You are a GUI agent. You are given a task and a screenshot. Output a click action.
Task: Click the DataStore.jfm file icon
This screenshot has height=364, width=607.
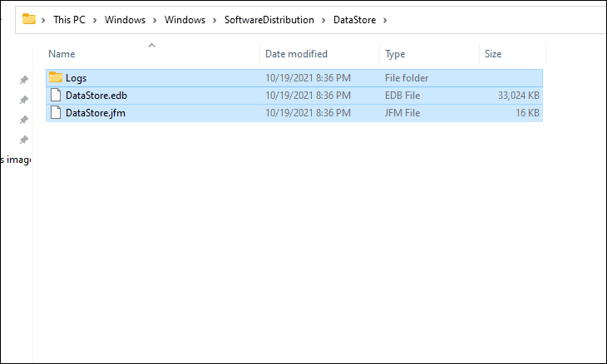point(56,112)
